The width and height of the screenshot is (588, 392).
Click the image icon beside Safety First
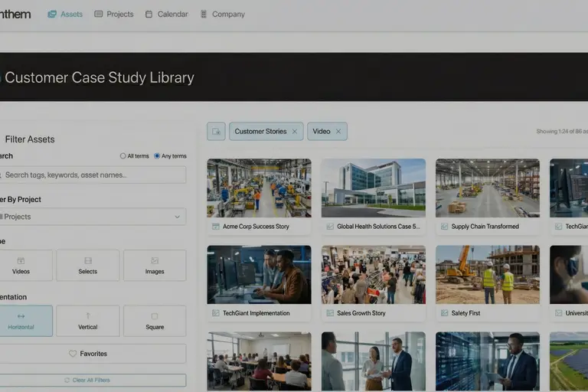444,313
